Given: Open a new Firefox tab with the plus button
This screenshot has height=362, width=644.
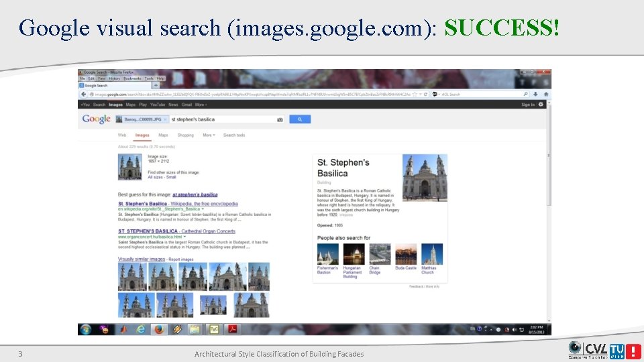Looking at the screenshot, I should (x=156, y=85).
